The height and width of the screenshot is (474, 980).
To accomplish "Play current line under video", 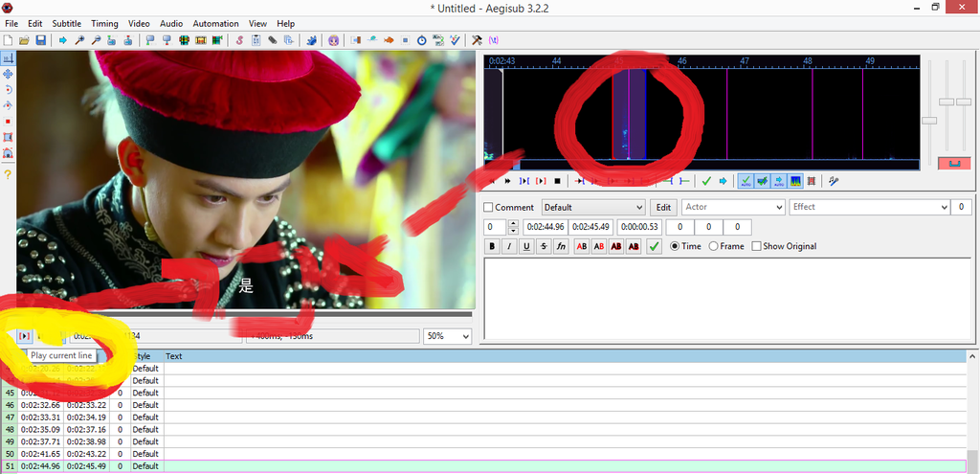I will (24, 336).
